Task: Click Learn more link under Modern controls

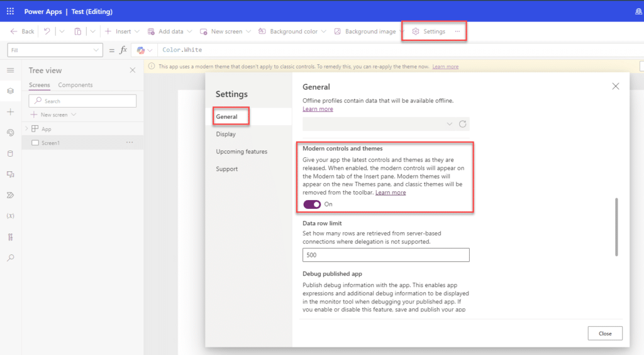Action: point(391,193)
